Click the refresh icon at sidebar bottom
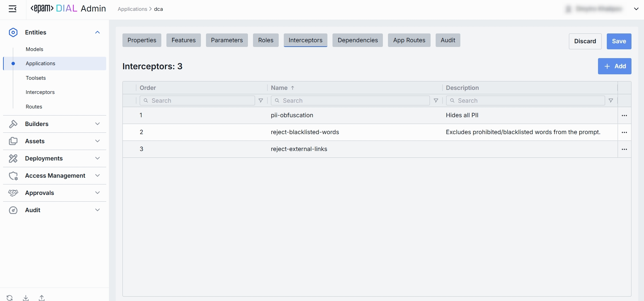Screen dimensions: 644x301 click(x=9, y=298)
